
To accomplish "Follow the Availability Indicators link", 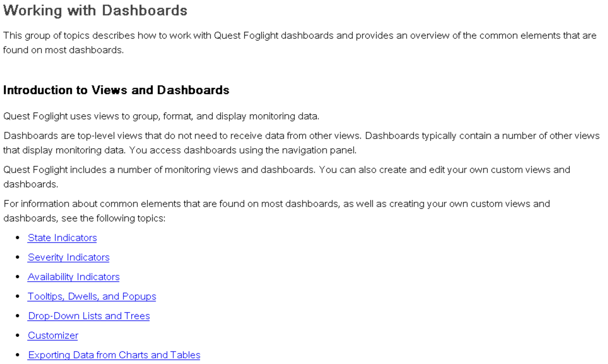I will pos(73,277).
